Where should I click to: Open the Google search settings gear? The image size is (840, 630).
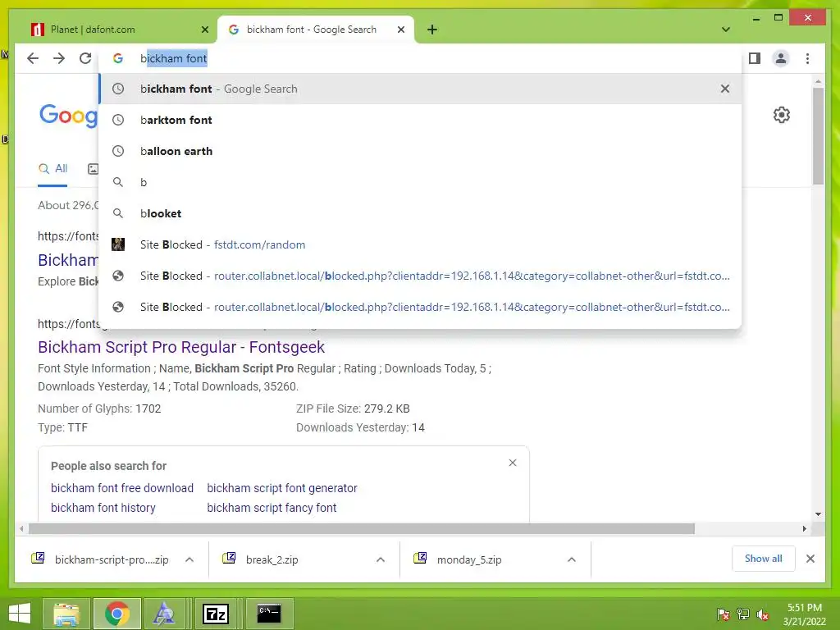[782, 115]
